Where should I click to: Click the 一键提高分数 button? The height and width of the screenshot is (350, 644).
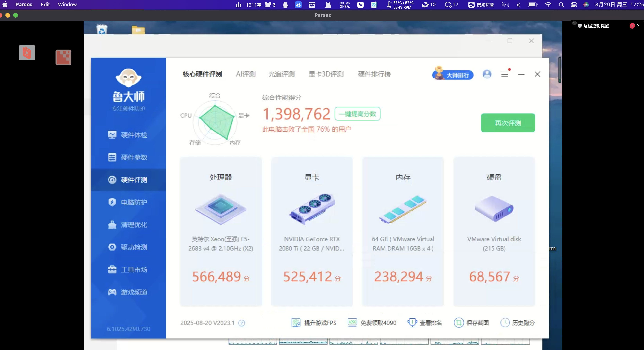[x=357, y=113]
